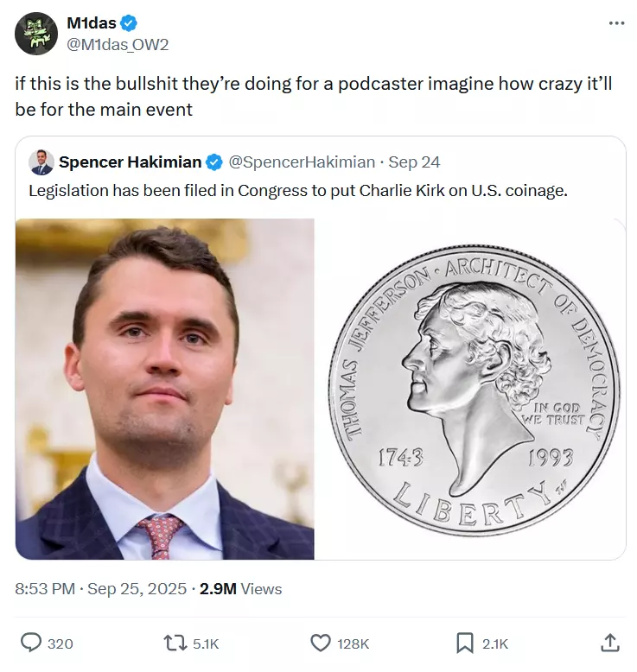The width and height of the screenshot is (637, 672).
Task: View the 2.9M Views analytics
Action: 240,589
